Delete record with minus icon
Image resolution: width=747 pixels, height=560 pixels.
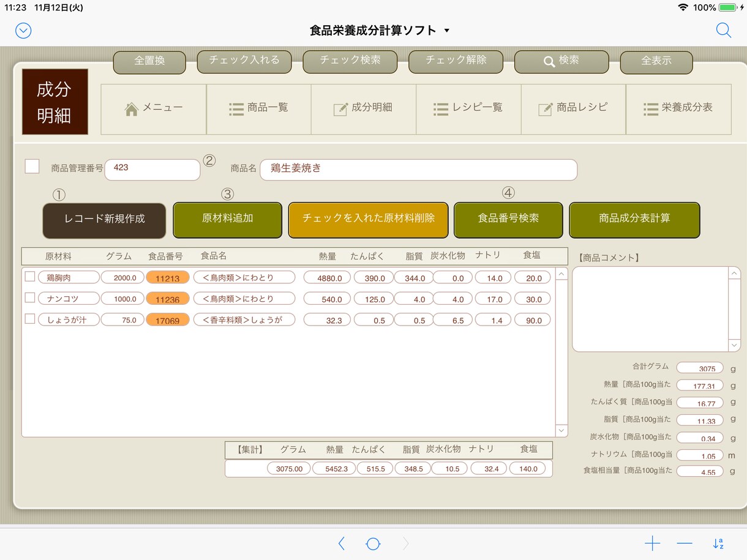pos(685,543)
